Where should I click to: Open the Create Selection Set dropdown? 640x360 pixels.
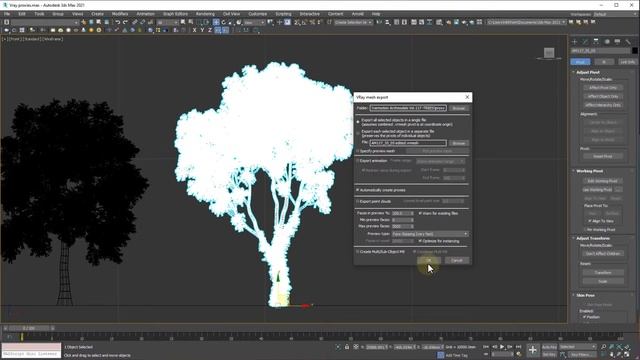[353, 22]
